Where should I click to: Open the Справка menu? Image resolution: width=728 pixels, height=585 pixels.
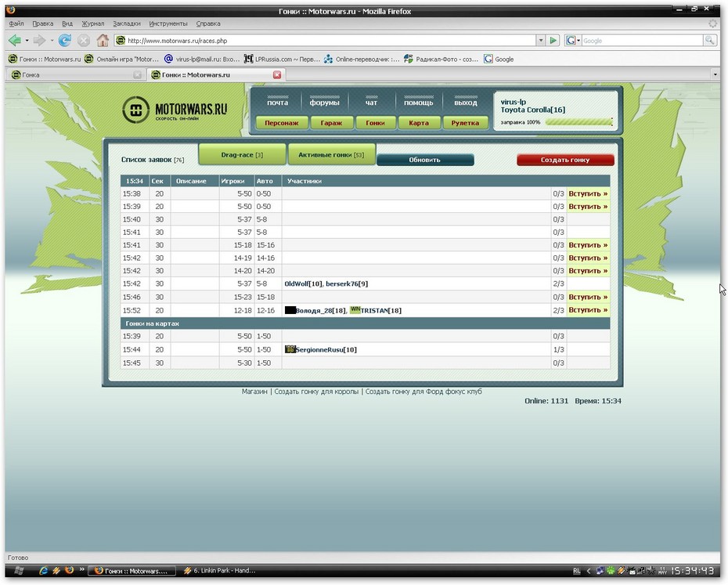(x=208, y=23)
